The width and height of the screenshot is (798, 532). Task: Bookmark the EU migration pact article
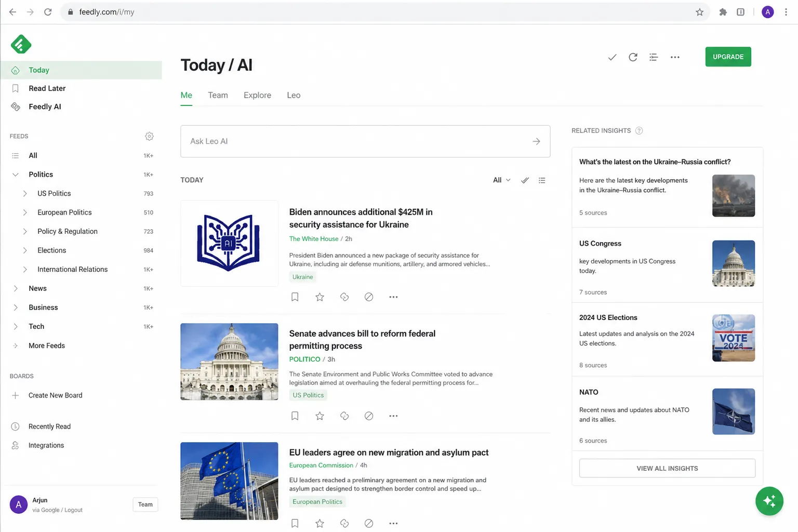pos(295,523)
